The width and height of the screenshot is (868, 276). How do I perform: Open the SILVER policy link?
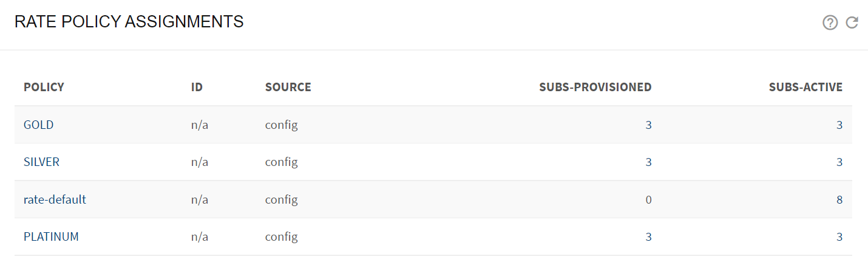click(x=41, y=162)
